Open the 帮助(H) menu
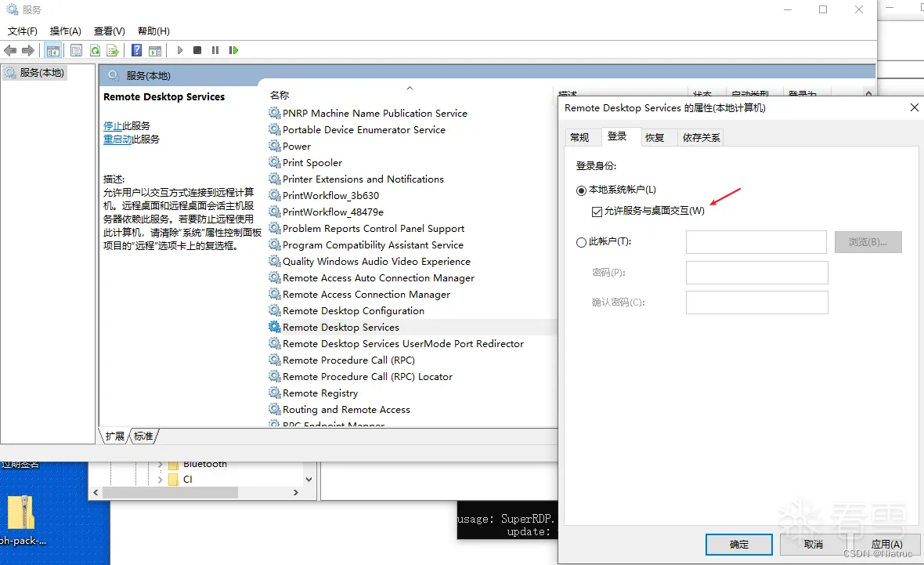 [153, 31]
